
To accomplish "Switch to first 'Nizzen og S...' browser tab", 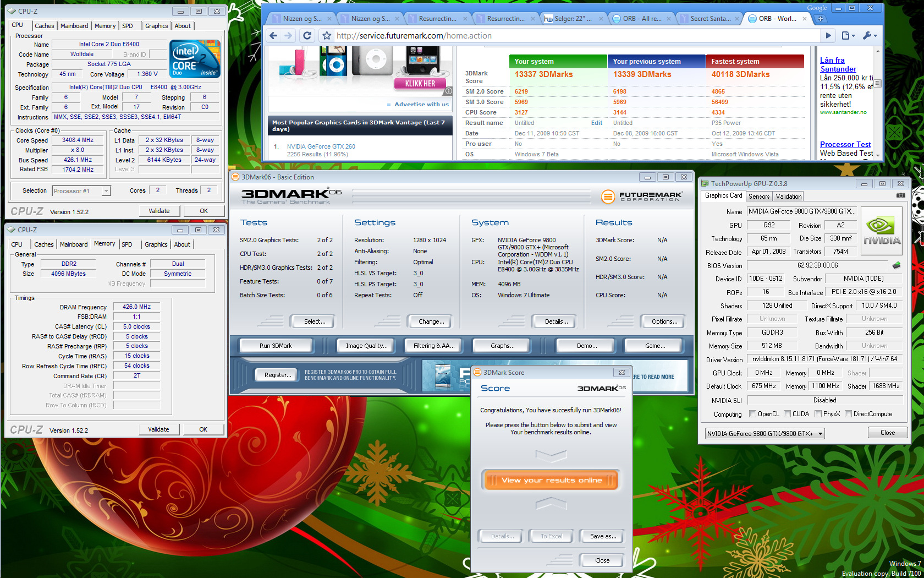I will 302,19.
